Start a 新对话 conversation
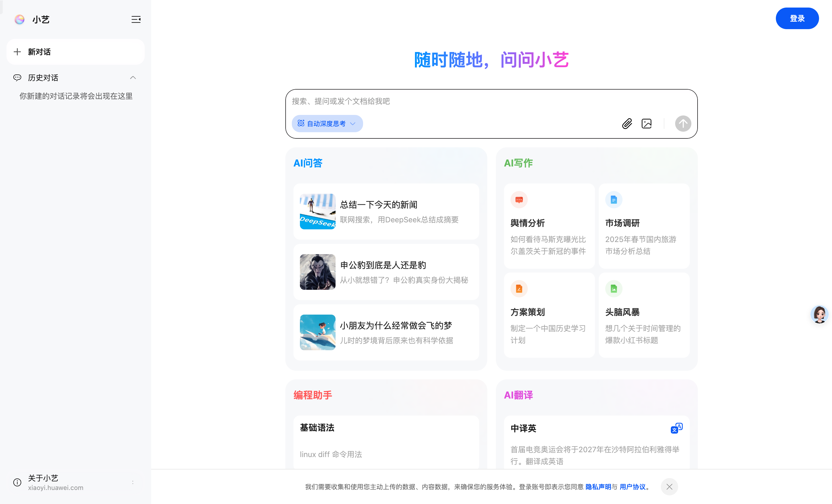The height and width of the screenshot is (504, 832). tap(75, 52)
